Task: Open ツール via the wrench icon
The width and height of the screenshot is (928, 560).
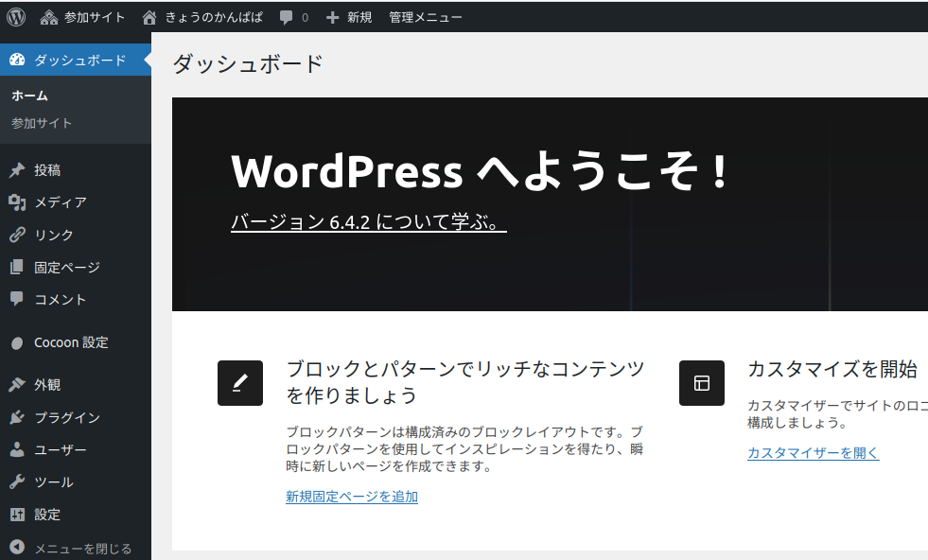Action: [x=16, y=481]
